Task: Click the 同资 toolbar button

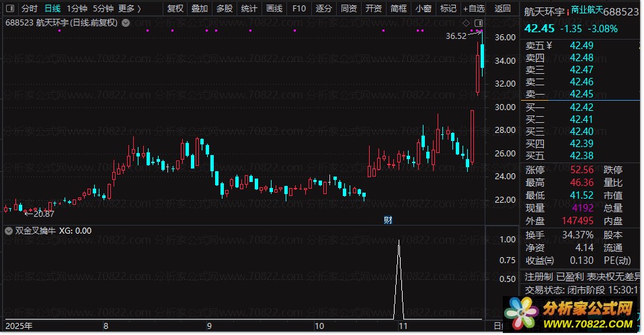Action: tap(349, 8)
